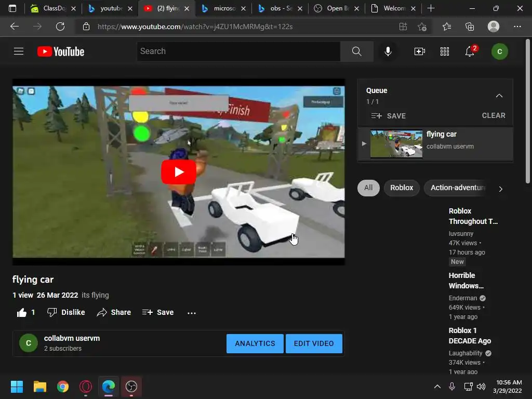Add this page to favorites star
The width and height of the screenshot is (532, 399).
click(x=422, y=26)
